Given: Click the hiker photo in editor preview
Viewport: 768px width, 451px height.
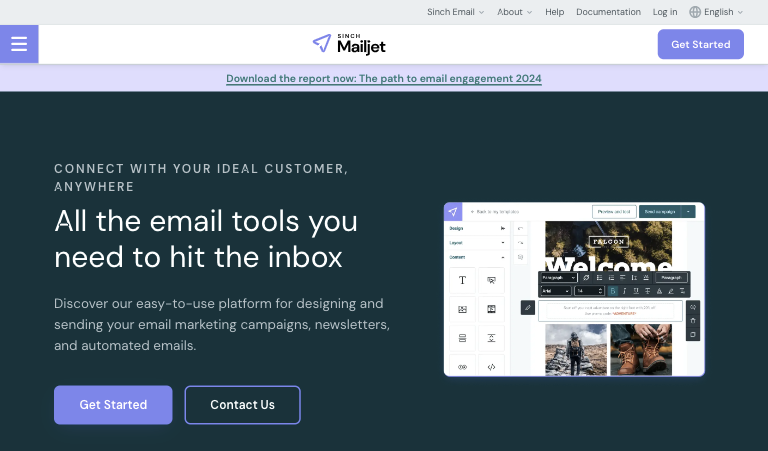Looking at the screenshot, I should [x=576, y=350].
